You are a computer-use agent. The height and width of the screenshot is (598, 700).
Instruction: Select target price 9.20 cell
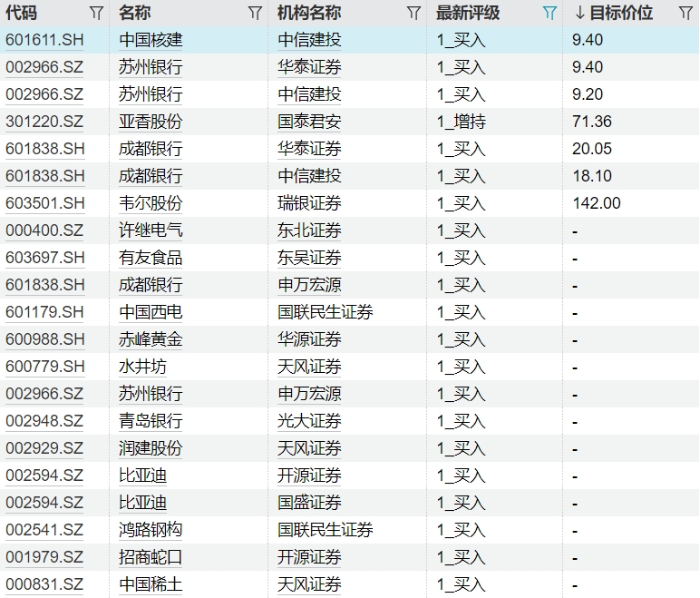(x=588, y=94)
